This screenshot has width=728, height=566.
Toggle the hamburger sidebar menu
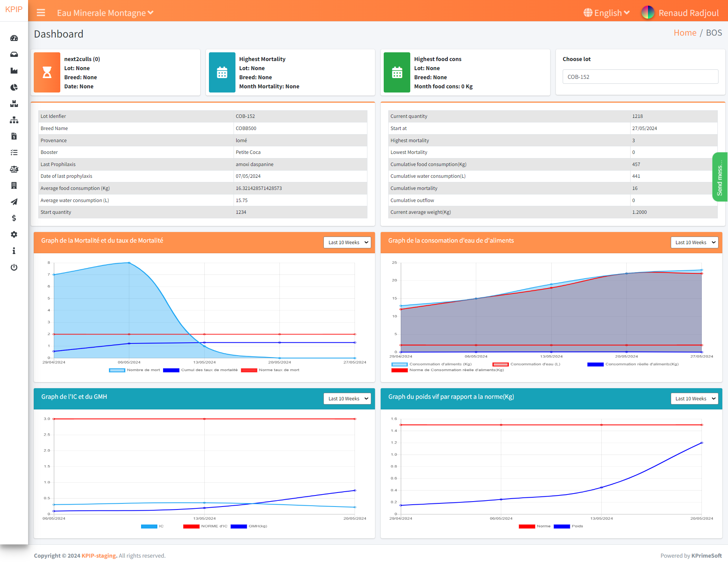tap(41, 13)
